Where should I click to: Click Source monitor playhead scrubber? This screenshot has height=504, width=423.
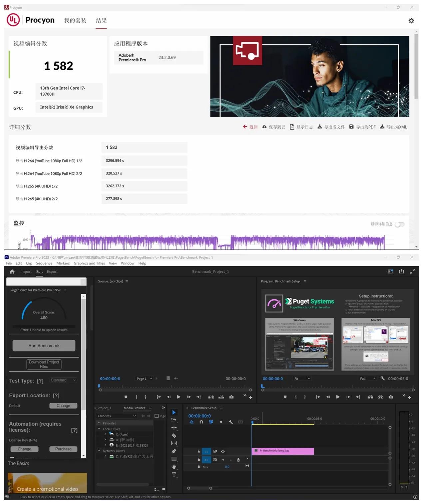(x=99, y=387)
